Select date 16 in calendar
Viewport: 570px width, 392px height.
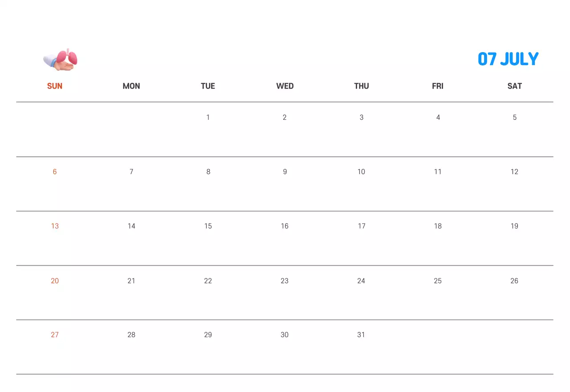(285, 226)
